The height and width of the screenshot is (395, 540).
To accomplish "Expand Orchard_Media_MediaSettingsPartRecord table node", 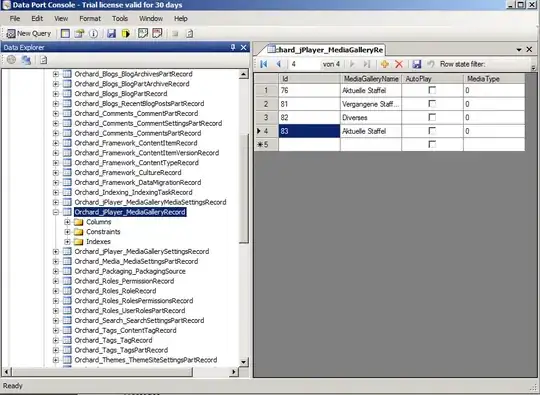I will [55, 261].
